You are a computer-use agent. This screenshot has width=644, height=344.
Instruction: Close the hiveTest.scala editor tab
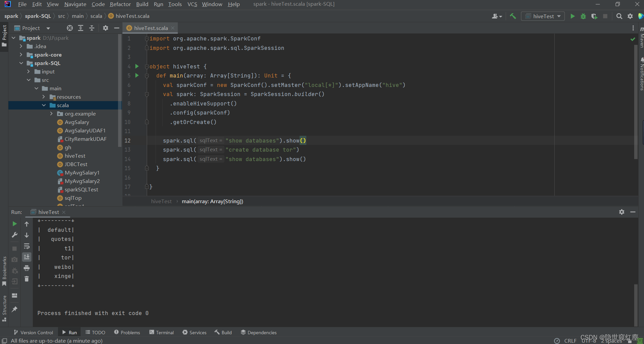173,28
